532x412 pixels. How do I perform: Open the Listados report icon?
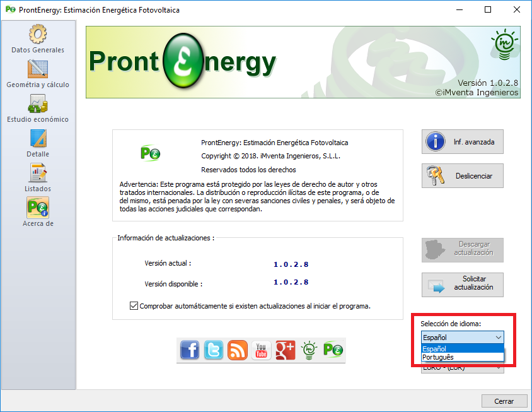38,173
